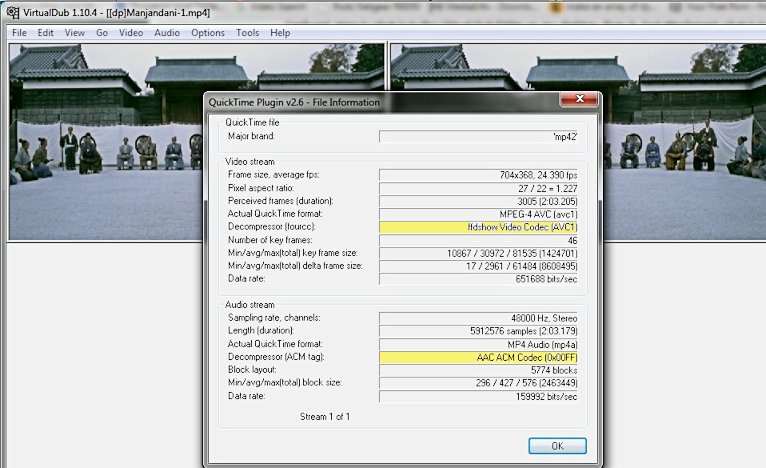The image size is (766, 468).
Task: Click the block layout value 5774 blocks
Action: [478, 370]
